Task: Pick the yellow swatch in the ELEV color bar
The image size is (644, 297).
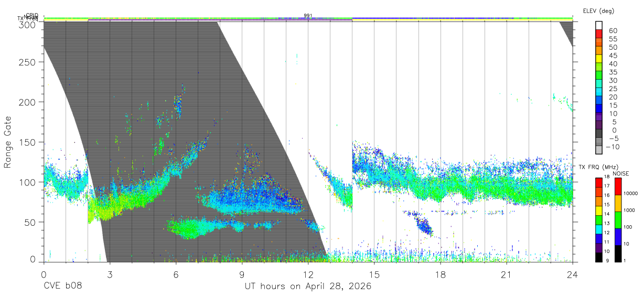Action: pos(600,59)
